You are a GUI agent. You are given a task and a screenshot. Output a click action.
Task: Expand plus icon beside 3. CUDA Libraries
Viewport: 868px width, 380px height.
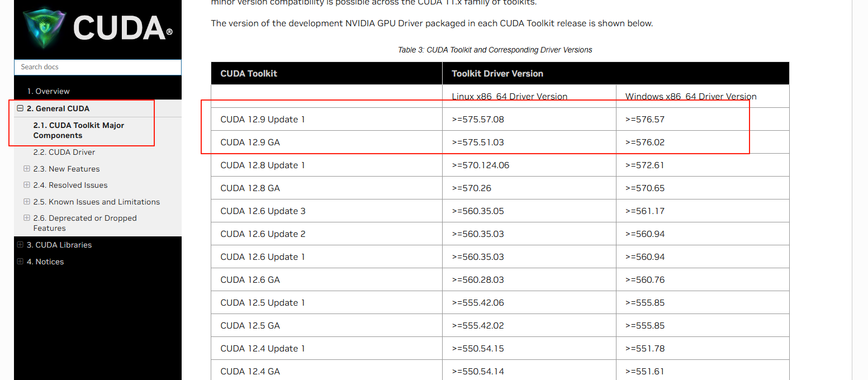20,245
